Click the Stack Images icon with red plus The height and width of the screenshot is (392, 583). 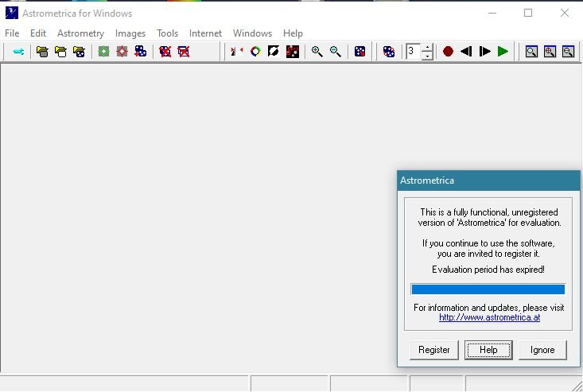(141, 52)
